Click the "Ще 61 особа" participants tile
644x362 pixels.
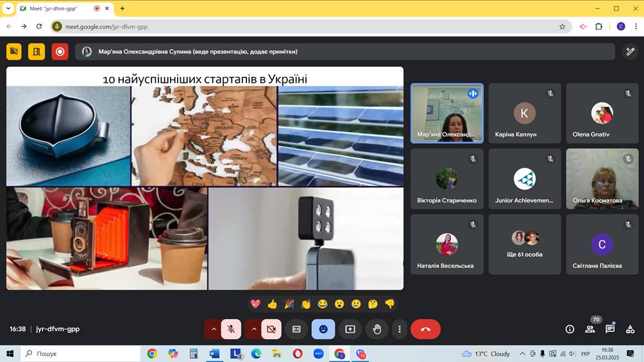tap(525, 244)
